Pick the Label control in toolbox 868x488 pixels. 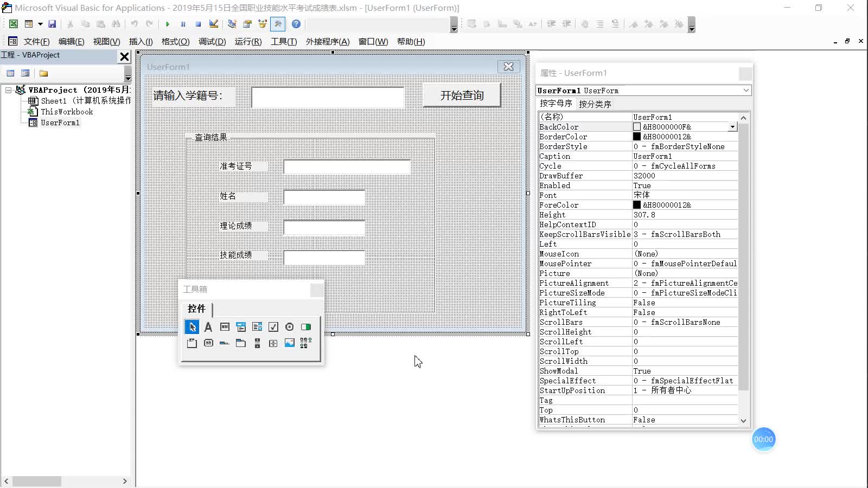[x=208, y=327]
